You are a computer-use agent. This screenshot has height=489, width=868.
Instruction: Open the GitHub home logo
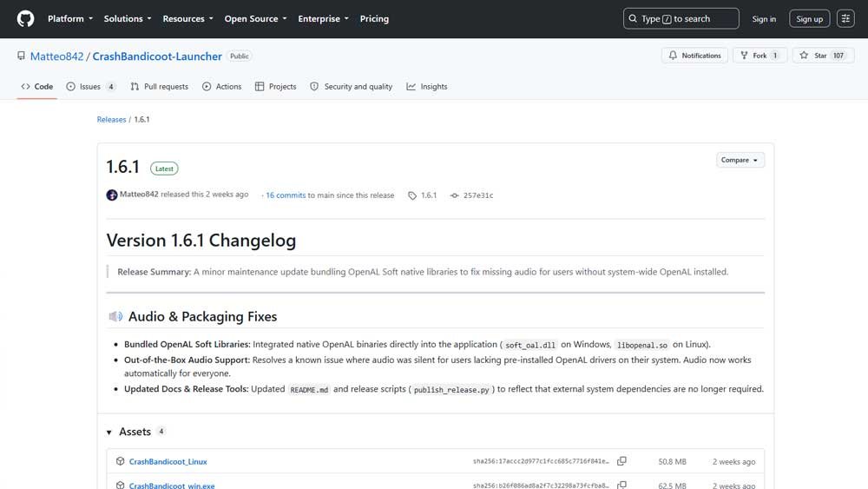point(25,19)
